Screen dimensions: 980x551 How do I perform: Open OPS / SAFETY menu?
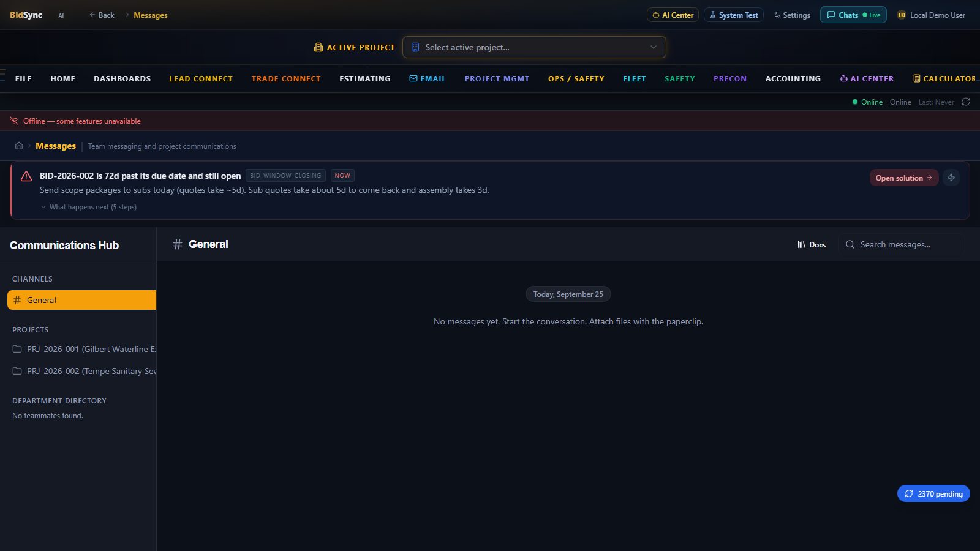[x=576, y=78]
